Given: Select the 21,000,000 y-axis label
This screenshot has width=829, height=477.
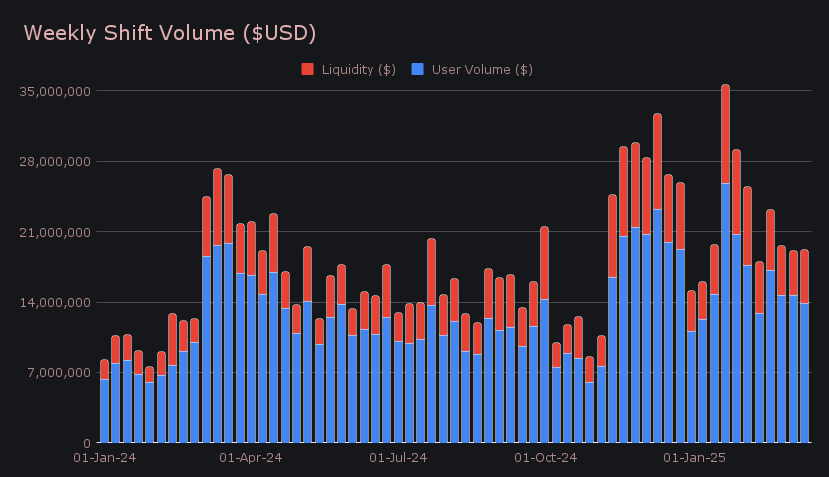Looking at the screenshot, I should point(56,232).
